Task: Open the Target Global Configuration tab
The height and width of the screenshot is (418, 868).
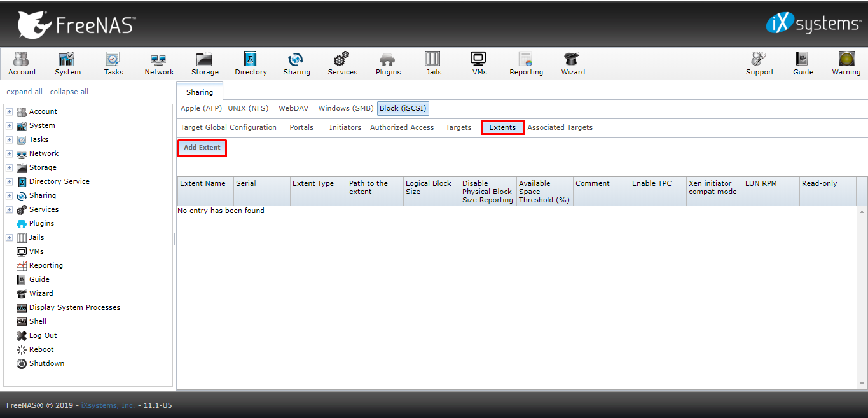Action: [228, 127]
